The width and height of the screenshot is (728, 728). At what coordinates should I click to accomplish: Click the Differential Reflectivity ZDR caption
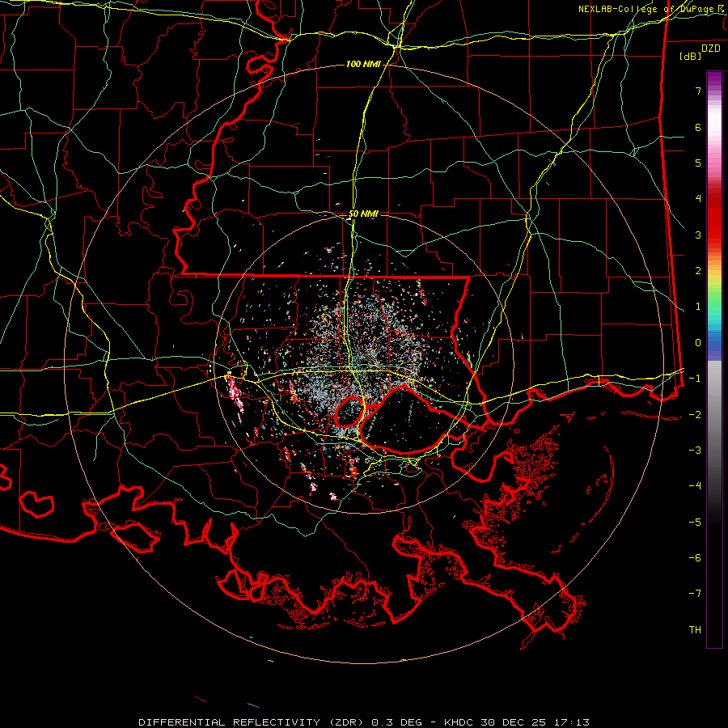click(x=364, y=722)
